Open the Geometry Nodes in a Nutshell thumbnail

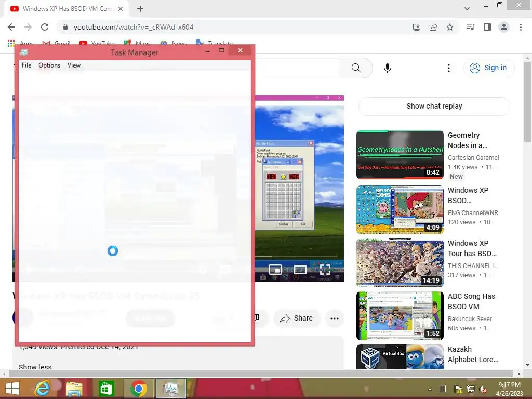pyautogui.click(x=400, y=155)
